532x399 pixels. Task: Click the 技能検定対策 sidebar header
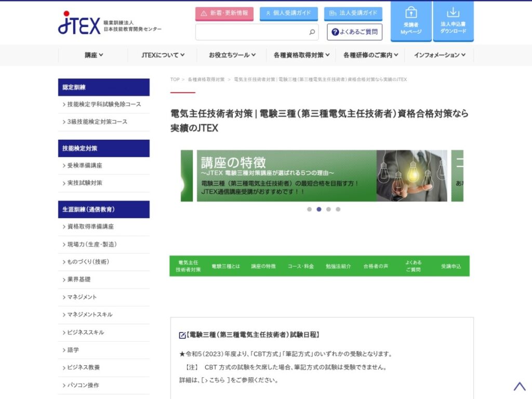[104, 148]
